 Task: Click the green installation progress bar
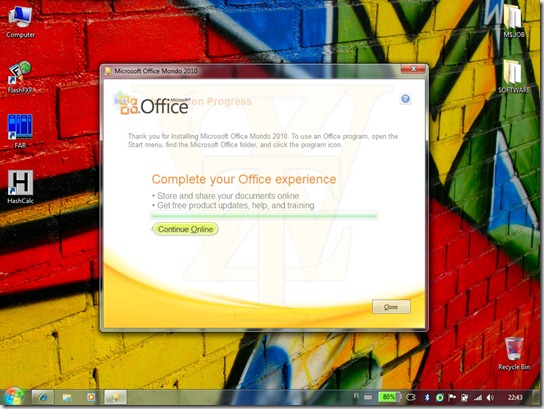click(x=264, y=216)
